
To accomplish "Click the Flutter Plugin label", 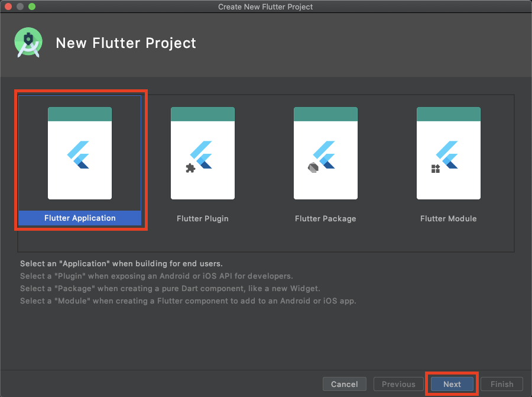I will pos(203,219).
